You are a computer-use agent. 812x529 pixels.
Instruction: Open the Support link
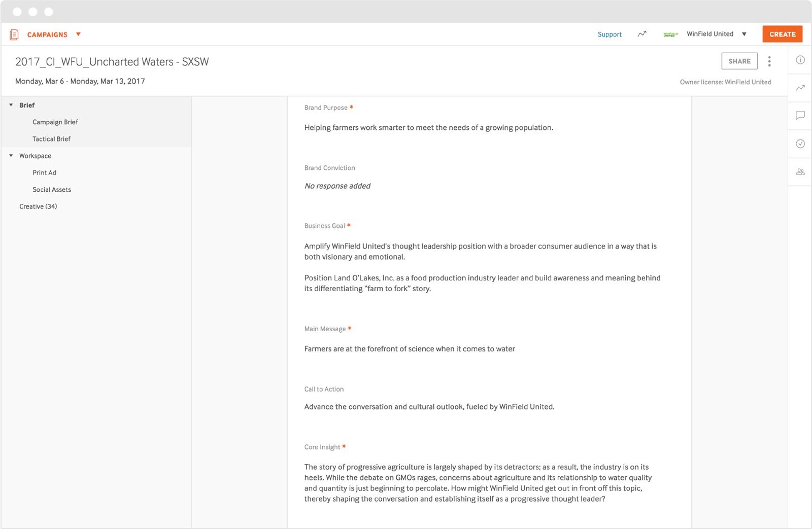pos(610,34)
